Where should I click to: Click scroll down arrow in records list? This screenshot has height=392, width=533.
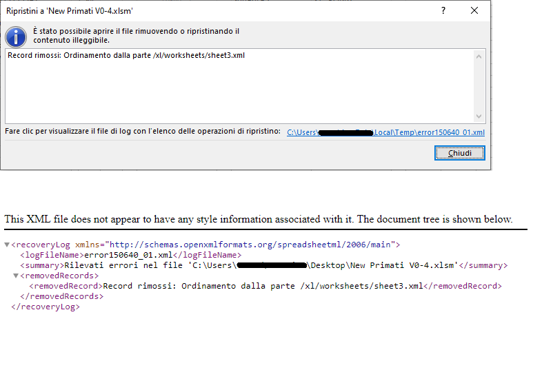(479, 116)
